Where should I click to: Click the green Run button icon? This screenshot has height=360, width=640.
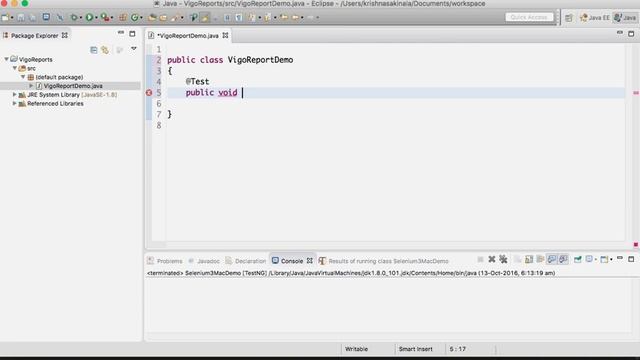(89, 18)
